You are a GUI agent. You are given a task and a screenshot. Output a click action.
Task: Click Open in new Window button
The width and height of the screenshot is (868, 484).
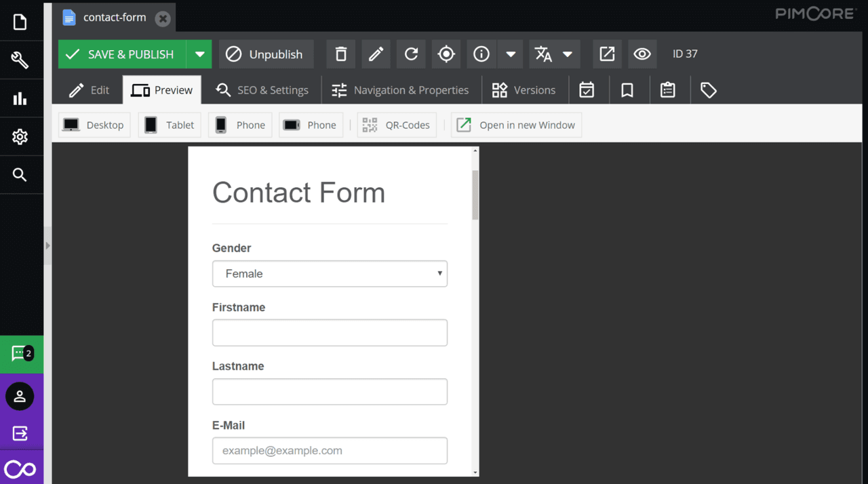(x=516, y=125)
